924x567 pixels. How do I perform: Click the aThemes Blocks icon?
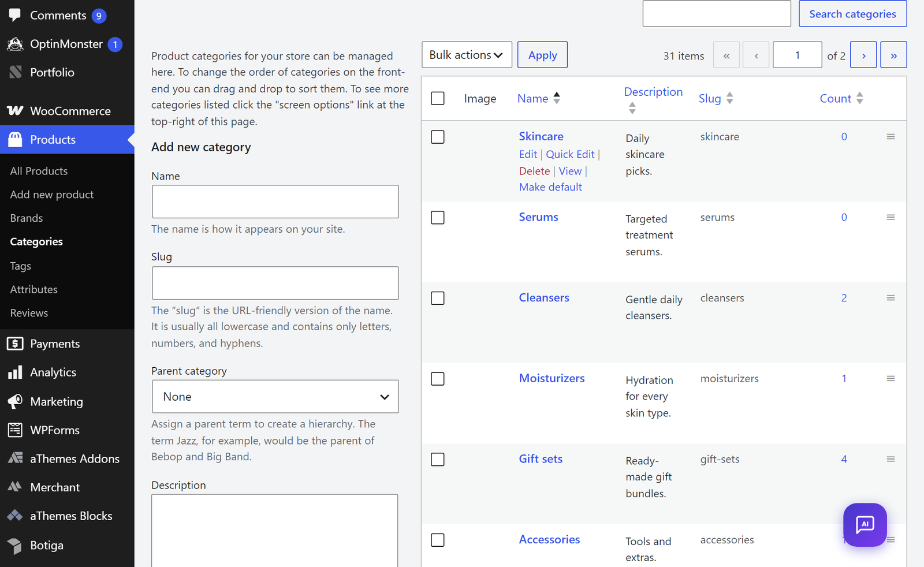point(15,516)
